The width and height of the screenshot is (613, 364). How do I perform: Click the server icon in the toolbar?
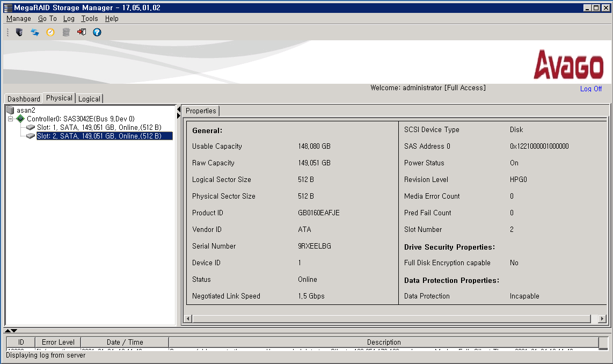[x=19, y=32]
